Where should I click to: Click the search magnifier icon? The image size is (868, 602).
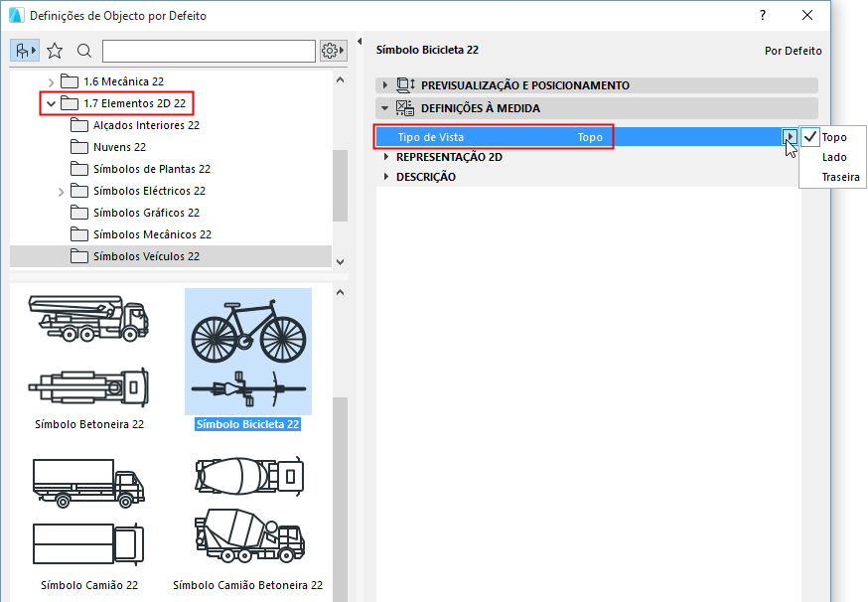[x=84, y=51]
